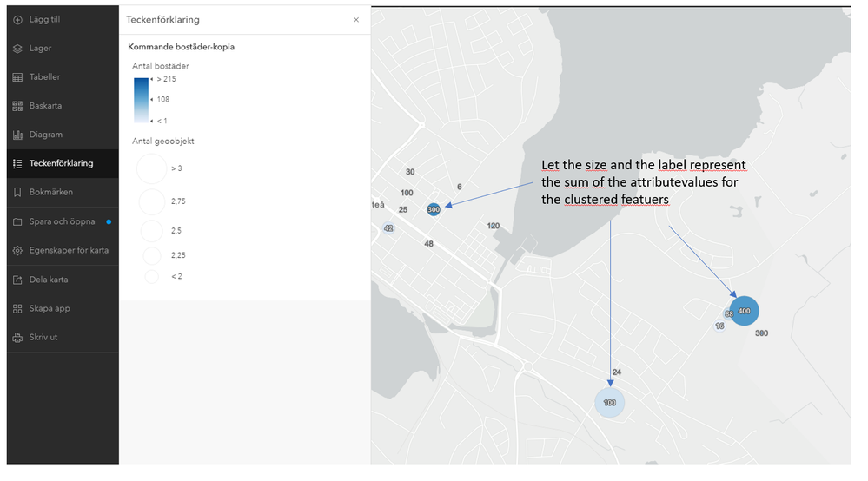Open the Diagram chart icon
This screenshot has width=868, height=481.
pos(17,135)
